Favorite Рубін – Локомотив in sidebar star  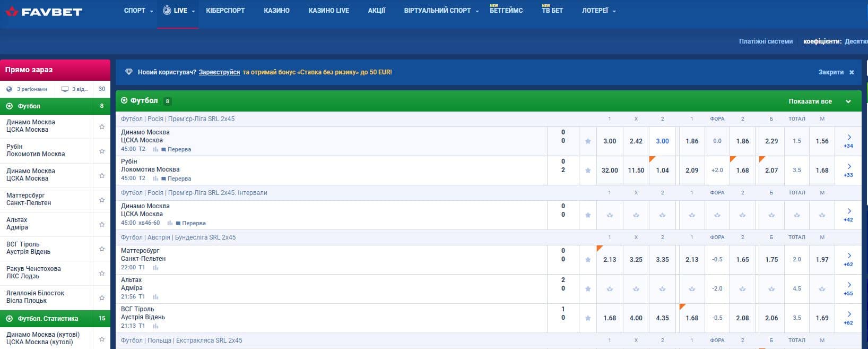pos(102,151)
